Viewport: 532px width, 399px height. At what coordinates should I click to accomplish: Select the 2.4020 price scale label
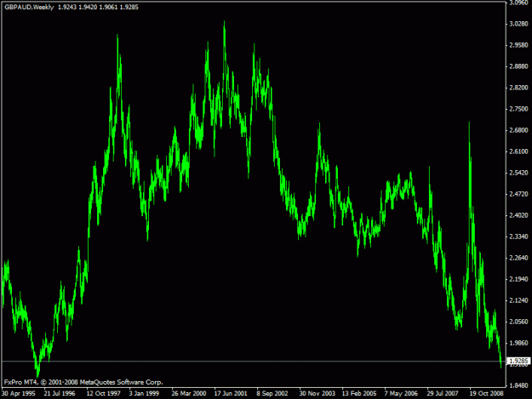(x=518, y=215)
